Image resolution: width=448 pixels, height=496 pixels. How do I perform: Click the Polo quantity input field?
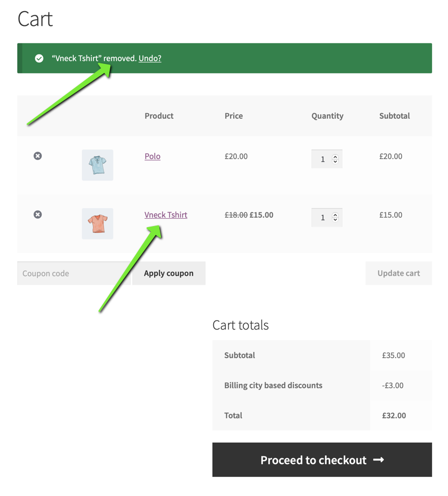(327, 159)
